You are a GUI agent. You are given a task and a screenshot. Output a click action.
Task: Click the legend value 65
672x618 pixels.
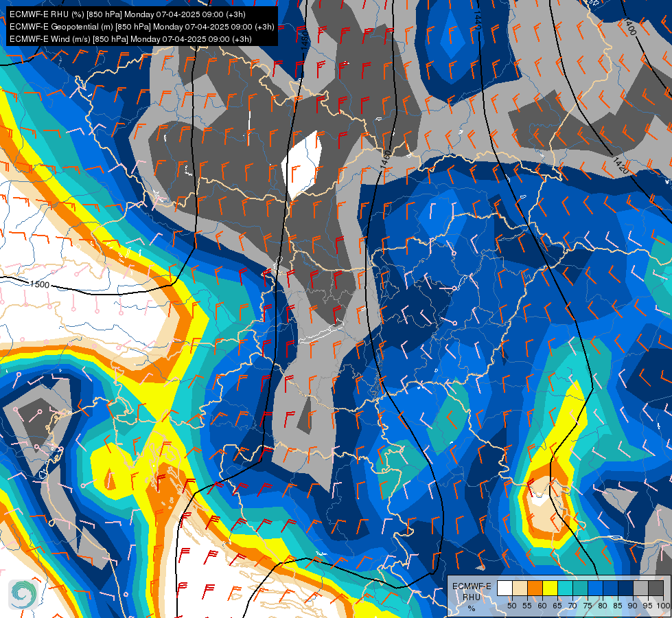557,606
